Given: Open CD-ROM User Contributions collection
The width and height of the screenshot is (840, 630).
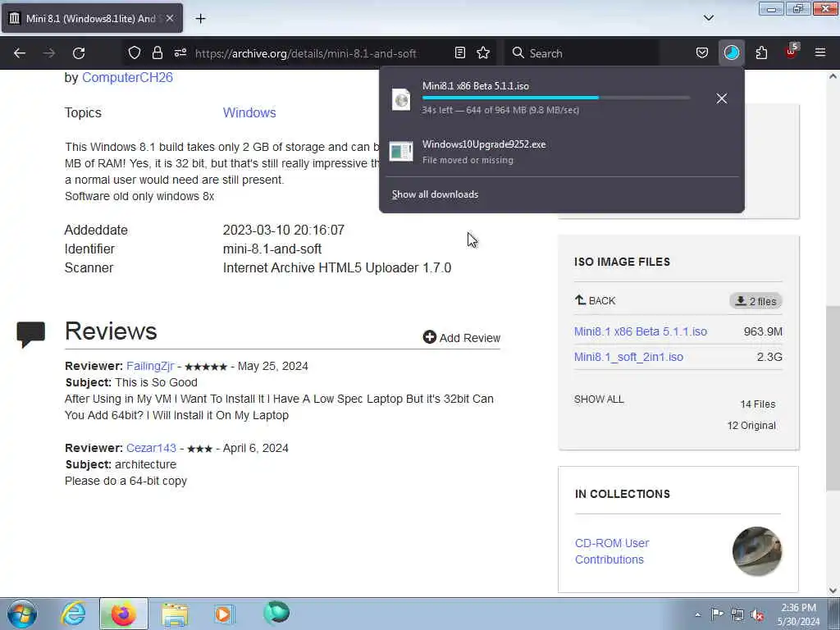Looking at the screenshot, I should pos(612,551).
